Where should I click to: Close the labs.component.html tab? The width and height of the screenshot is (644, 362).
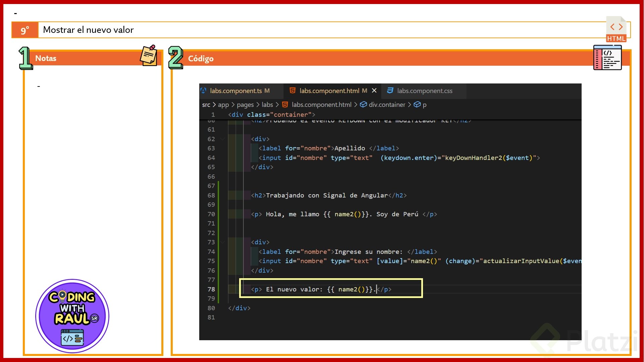[374, 90]
